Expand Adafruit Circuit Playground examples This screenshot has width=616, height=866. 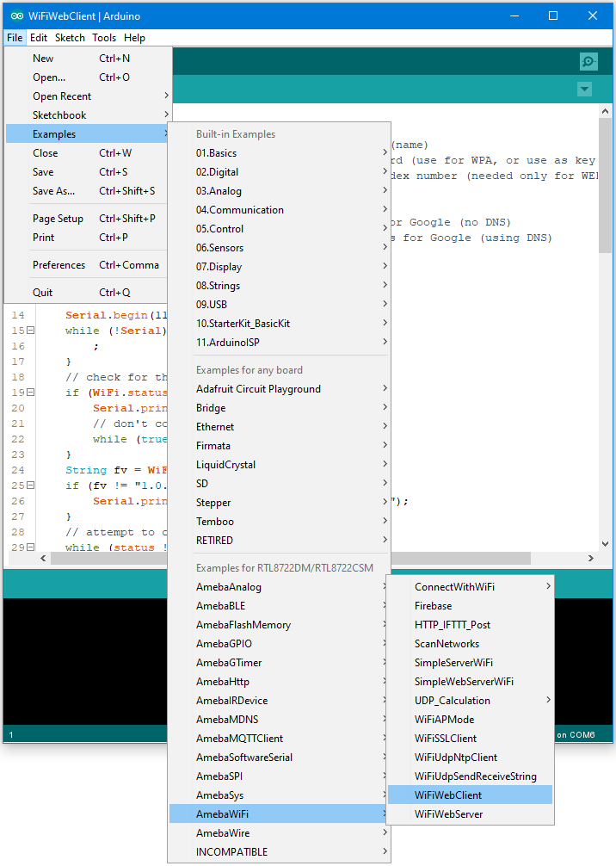tap(280, 389)
